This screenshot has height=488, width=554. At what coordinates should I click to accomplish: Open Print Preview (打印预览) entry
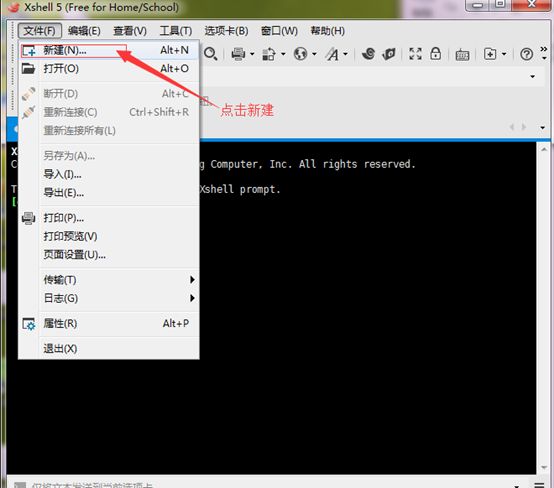pos(108,236)
